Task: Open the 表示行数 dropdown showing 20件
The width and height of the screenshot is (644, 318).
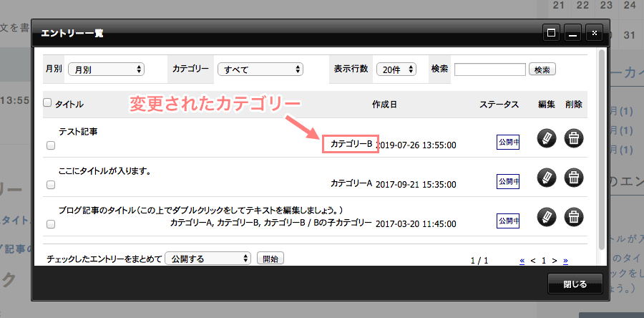Action: (x=396, y=69)
